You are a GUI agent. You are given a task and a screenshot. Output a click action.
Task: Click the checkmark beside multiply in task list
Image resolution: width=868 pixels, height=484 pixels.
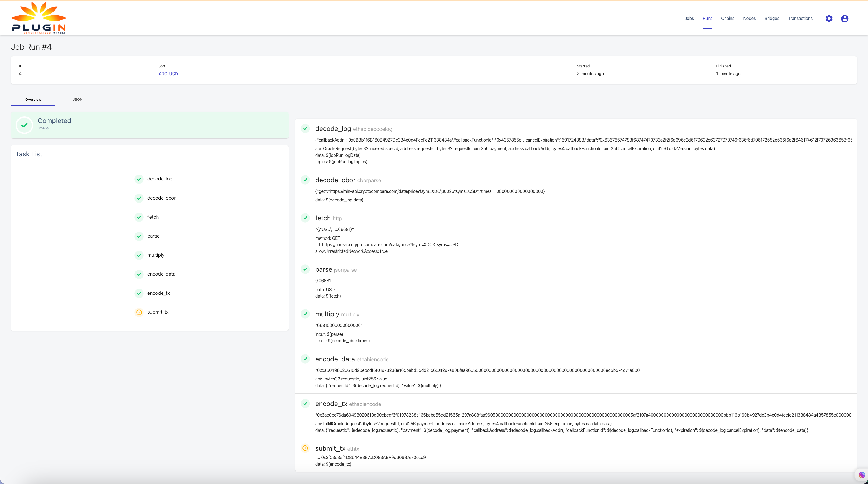pyautogui.click(x=139, y=255)
